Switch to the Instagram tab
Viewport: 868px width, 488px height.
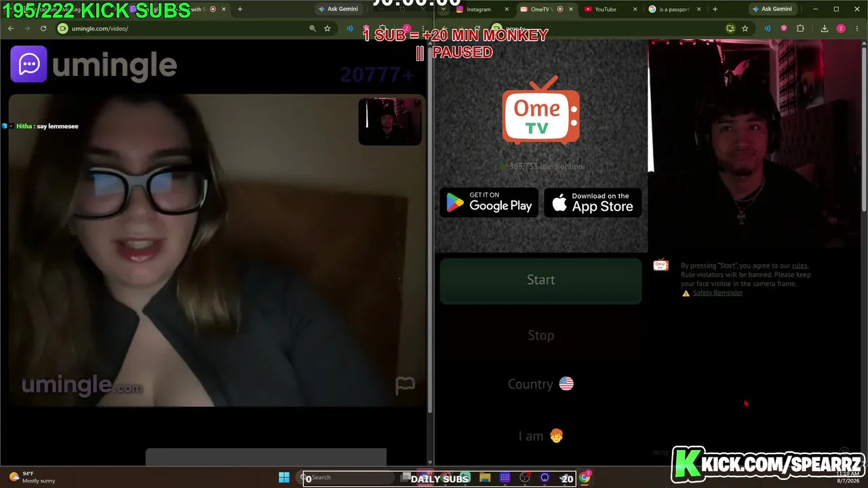tap(479, 9)
